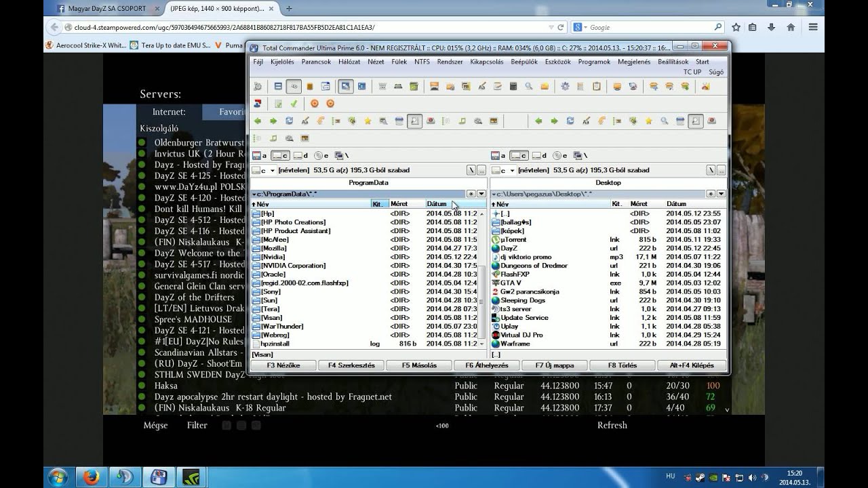This screenshot has height=488, width=868.
Task: Click the green forward arrow of left panel
Action: (273, 121)
